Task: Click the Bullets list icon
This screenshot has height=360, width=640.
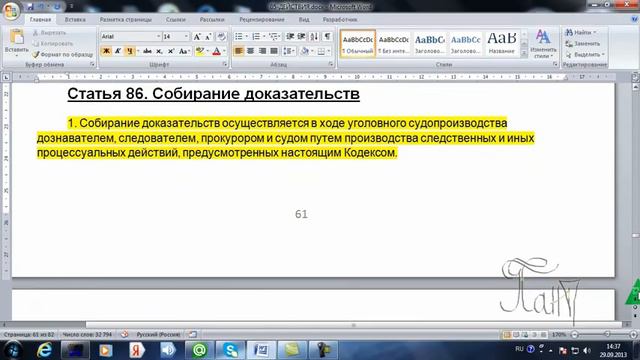Action: tap(239, 37)
